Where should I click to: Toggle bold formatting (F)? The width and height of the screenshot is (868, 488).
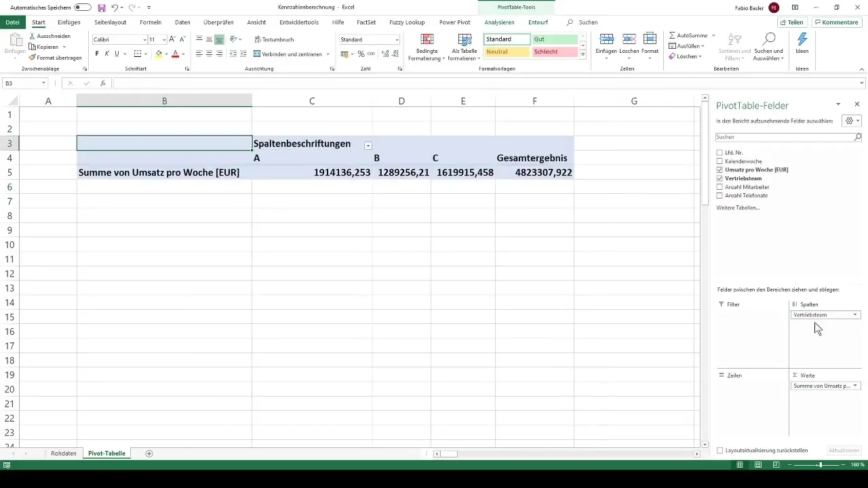click(x=97, y=54)
